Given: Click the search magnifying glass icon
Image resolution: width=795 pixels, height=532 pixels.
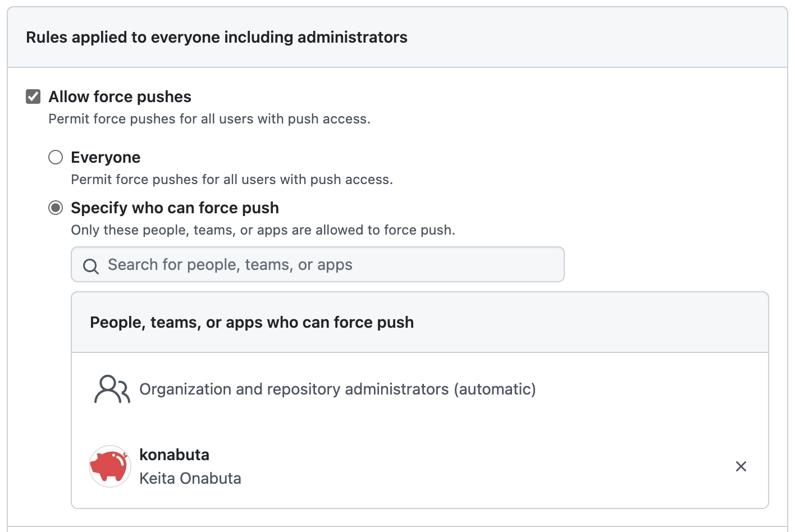Looking at the screenshot, I should [90, 265].
